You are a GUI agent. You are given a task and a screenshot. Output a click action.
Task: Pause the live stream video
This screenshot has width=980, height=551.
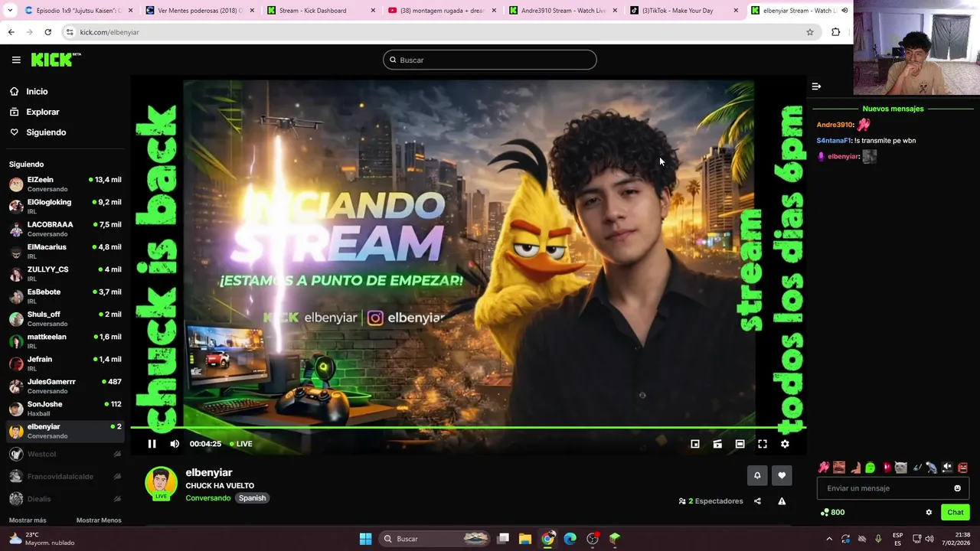(x=152, y=444)
